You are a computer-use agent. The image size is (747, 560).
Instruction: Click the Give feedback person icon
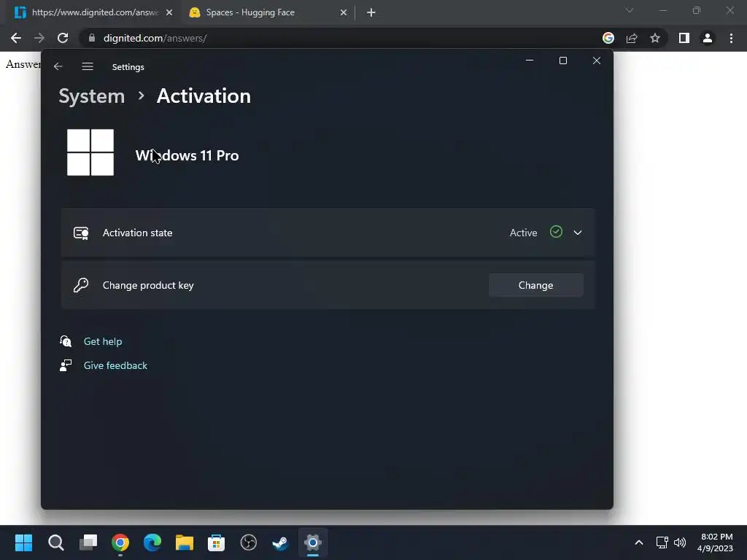tap(66, 365)
